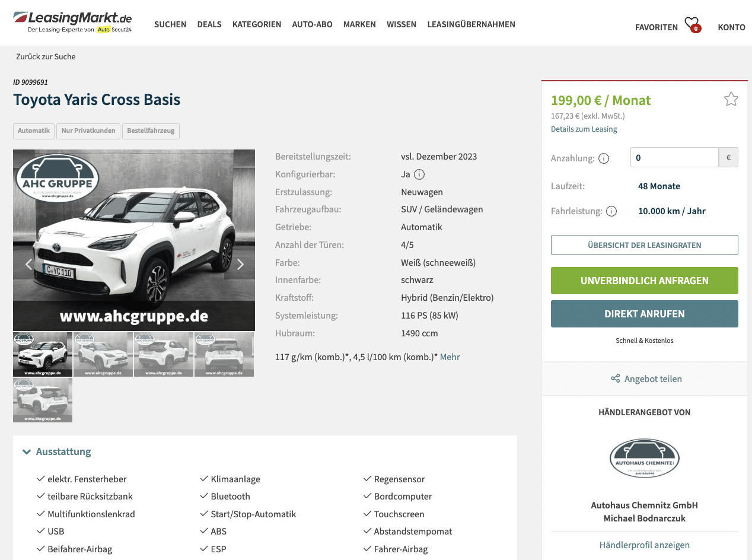Click the share icon beside Angebot teilen
The height and width of the screenshot is (560, 752).
pos(616,378)
